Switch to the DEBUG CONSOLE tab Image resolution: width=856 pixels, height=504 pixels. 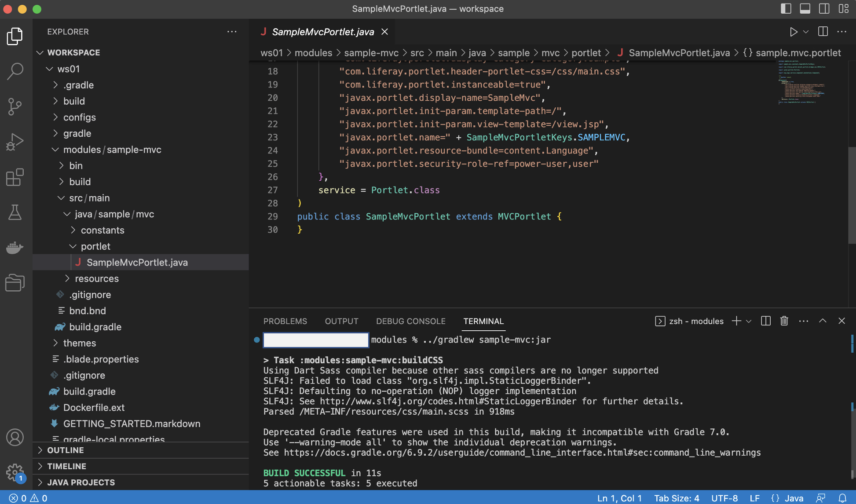point(410,321)
